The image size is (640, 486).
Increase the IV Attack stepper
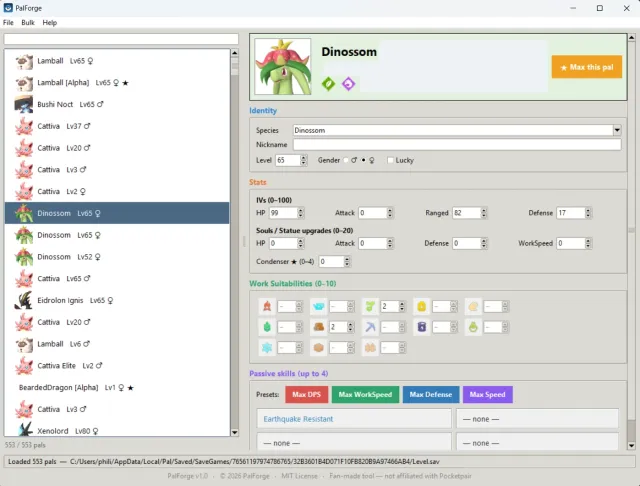pos(390,210)
